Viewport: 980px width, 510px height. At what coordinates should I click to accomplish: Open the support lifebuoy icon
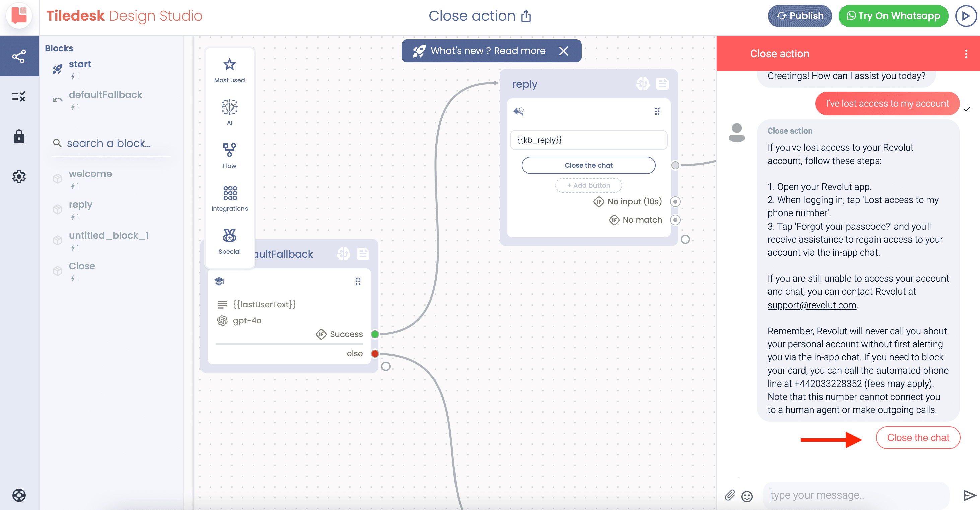pyautogui.click(x=19, y=495)
